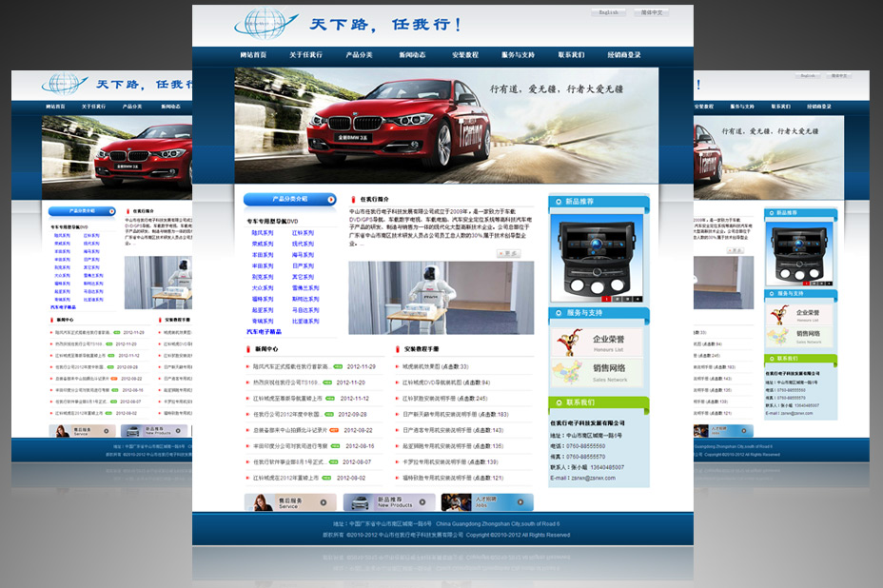Open 联系我们 in the front page navigation
This screenshot has height=588, width=883.
572,54
